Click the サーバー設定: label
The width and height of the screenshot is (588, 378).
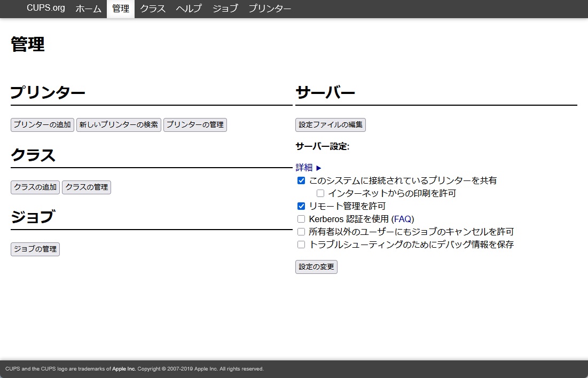pyautogui.click(x=323, y=147)
